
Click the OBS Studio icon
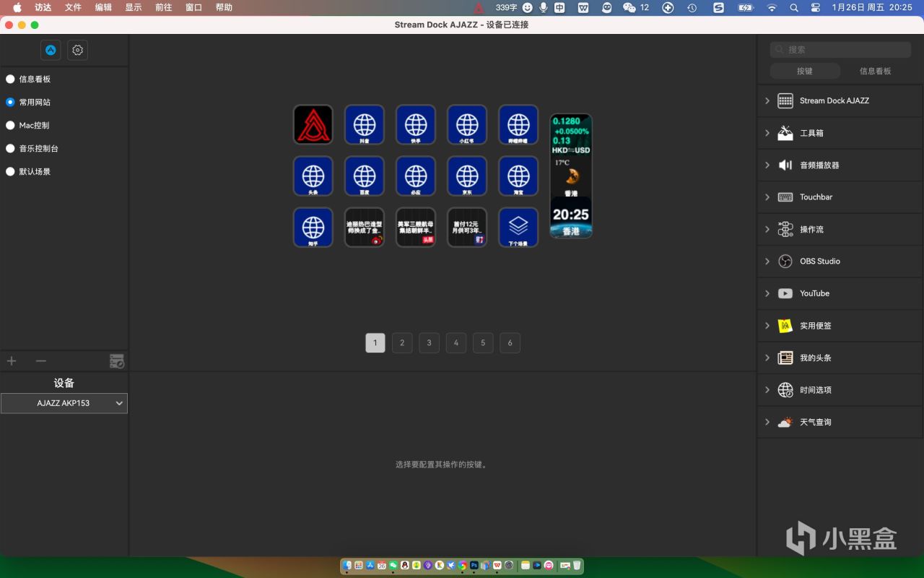785,262
